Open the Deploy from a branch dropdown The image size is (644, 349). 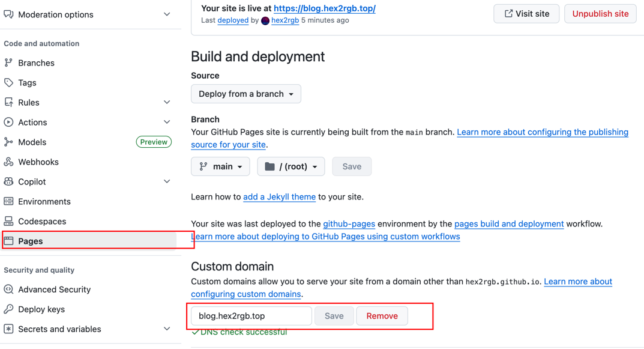click(245, 94)
